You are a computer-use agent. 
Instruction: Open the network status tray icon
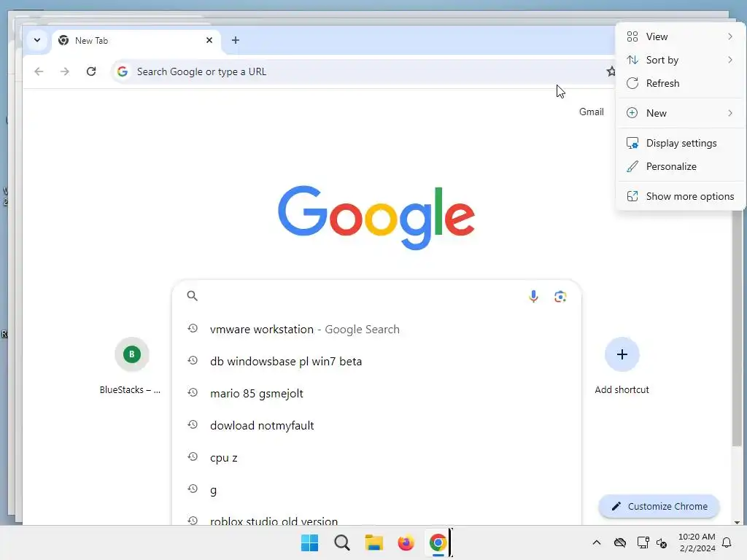coord(643,542)
